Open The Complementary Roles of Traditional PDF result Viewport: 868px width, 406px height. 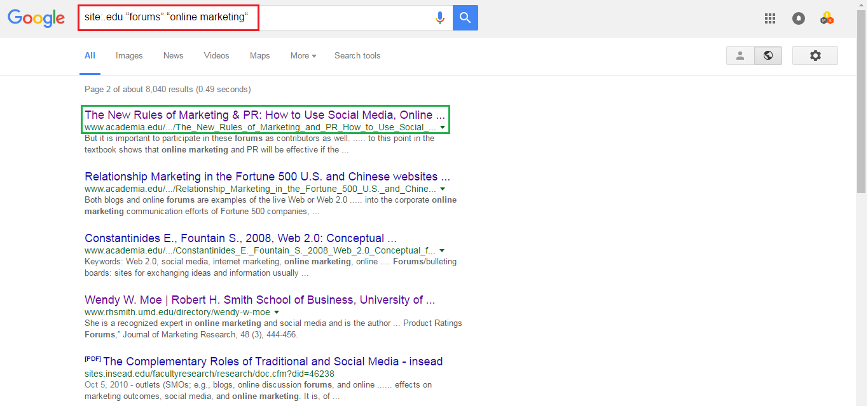(x=273, y=362)
